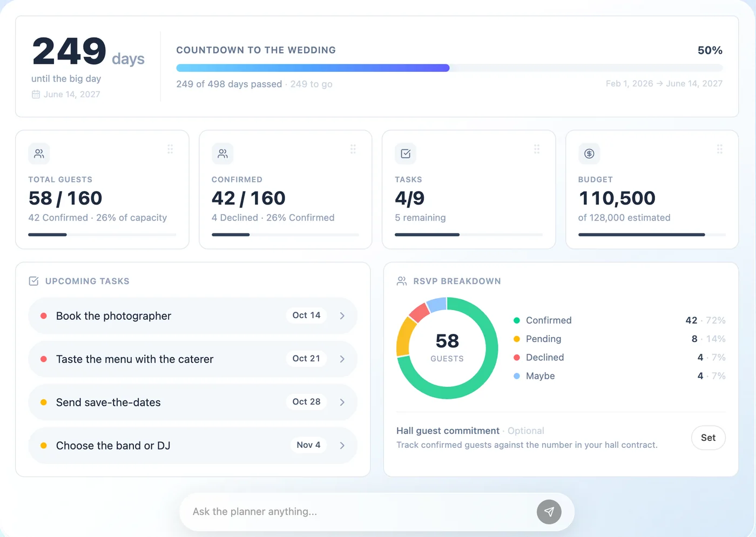The height and width of the screenshot is (537, 756).
Task: Click the Tasks card checkmark icon
Action: [x=406, y=154]
